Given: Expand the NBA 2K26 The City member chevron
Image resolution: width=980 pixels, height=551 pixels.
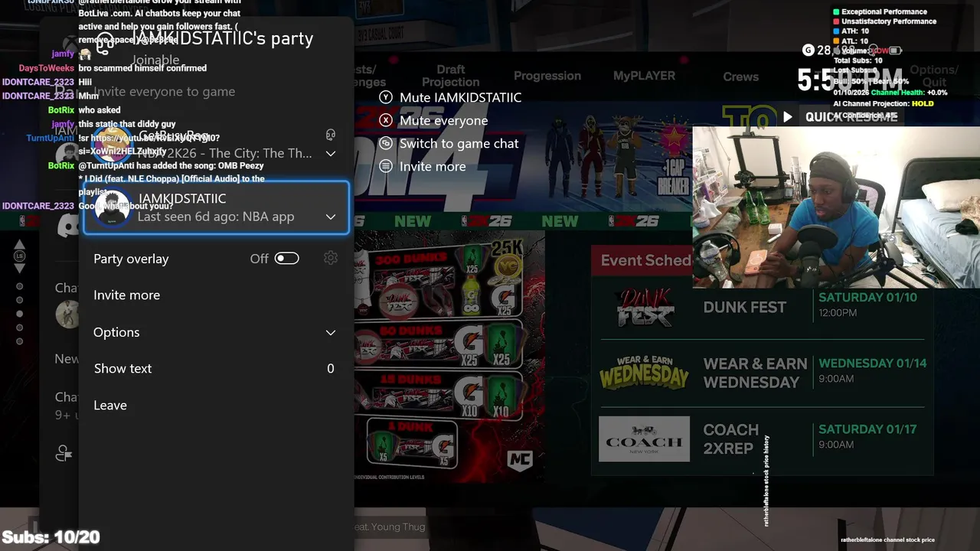Looking at the screenshot, I should [331, 153].
